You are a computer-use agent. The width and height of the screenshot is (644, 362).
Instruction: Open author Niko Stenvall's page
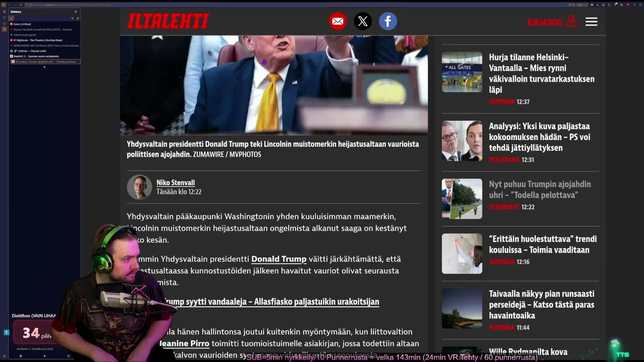pyautogui.click(x=176, y=183)
